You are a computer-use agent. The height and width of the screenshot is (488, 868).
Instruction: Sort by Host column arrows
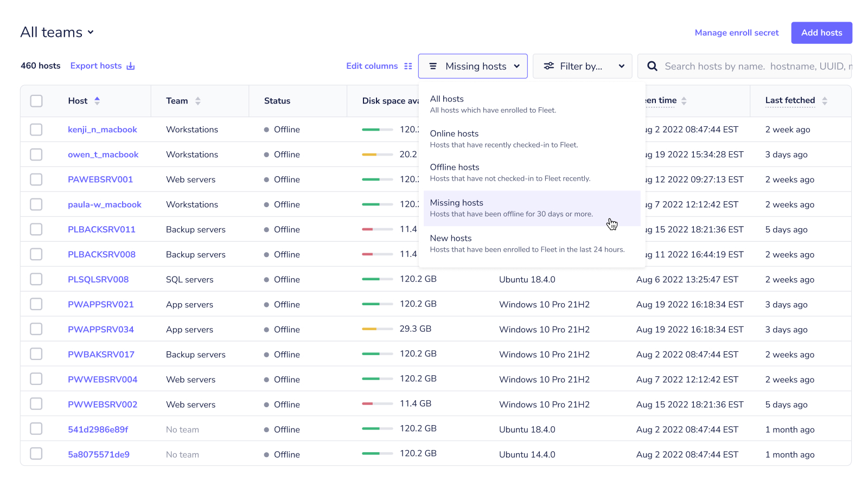(97, 101)
